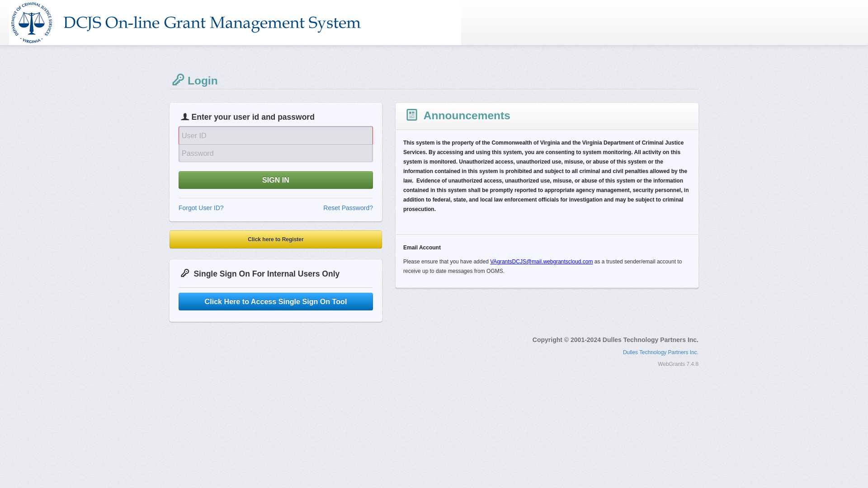
Task: Click the user silhouette icon by credentials heading
Action: coord(185,117)
